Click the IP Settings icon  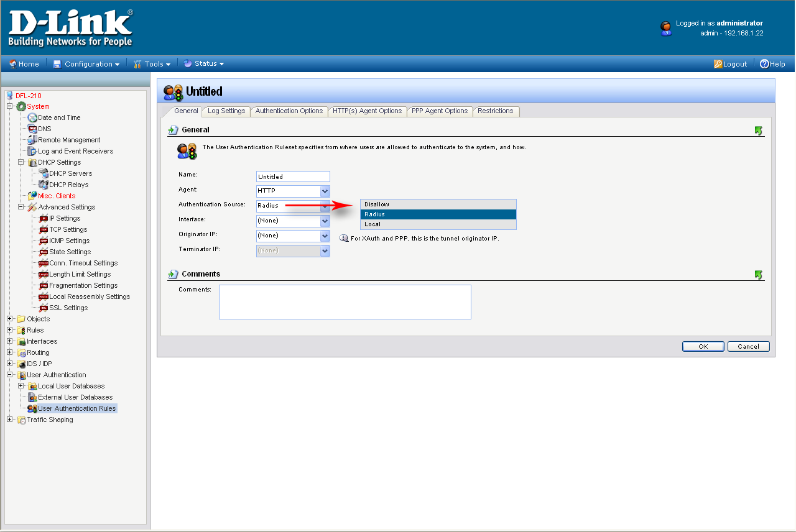pos(44,218)
